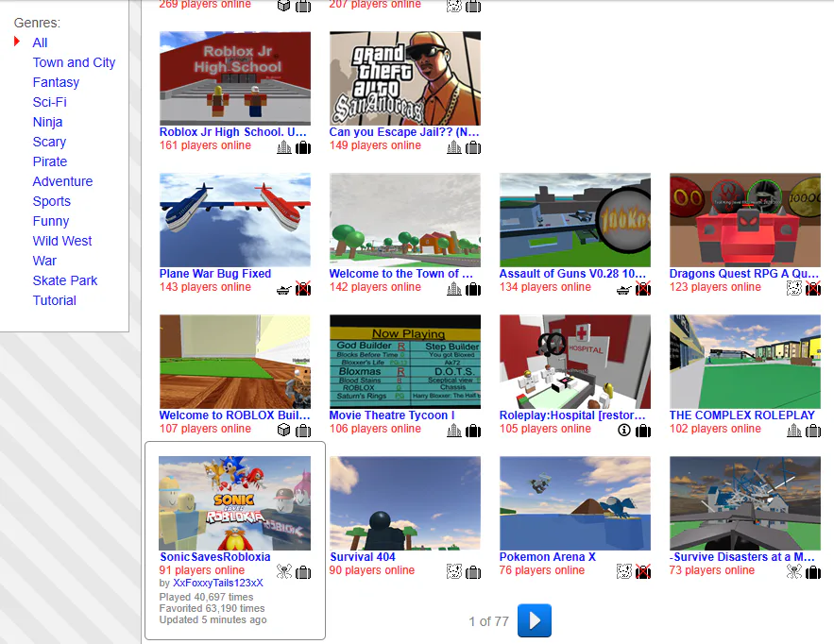Click city icon for THE COMPLEX ROLEPLAY
Image resolution: width=834 pixels, height=644 pixels.
794,431
